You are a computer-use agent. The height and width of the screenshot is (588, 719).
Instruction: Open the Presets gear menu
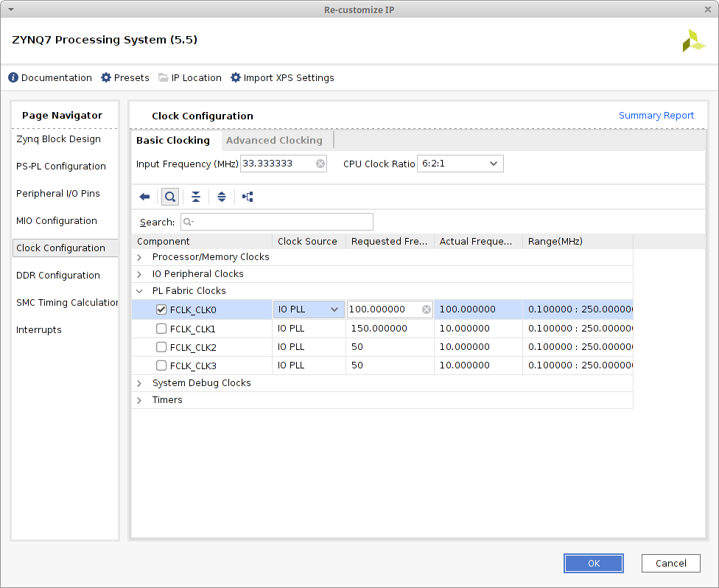click(x=106, y=77)
